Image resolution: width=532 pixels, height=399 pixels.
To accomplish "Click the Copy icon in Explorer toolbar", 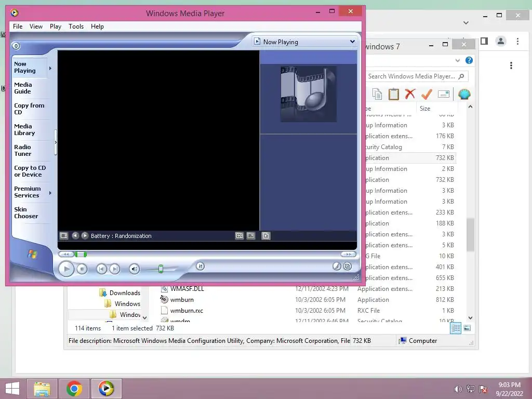I will (x=377, y=94).
